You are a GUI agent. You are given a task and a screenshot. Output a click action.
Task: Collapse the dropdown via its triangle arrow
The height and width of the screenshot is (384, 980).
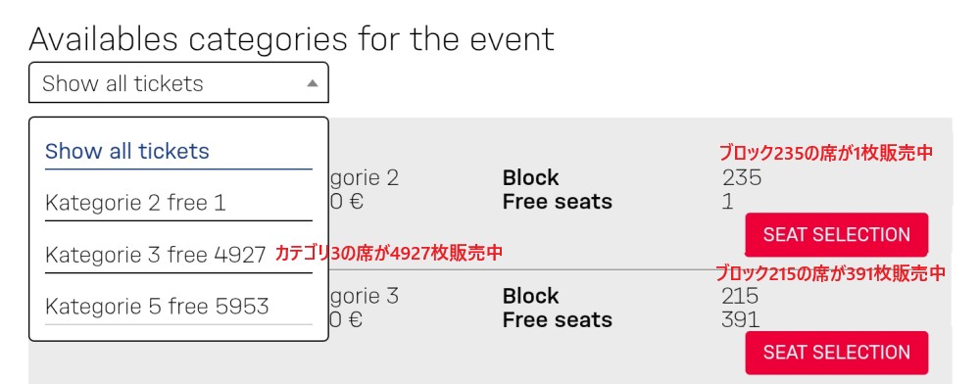pyautogui.click(x=313, y=83)
